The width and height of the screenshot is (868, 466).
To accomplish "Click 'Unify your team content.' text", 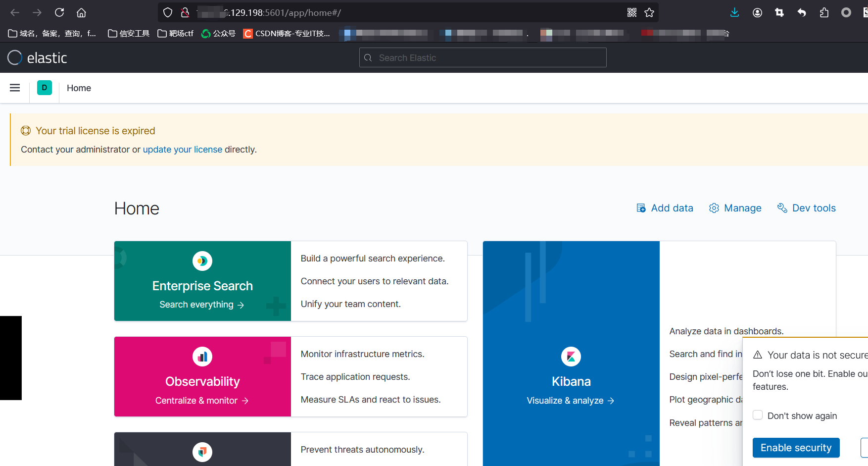I will coord(351,304).
